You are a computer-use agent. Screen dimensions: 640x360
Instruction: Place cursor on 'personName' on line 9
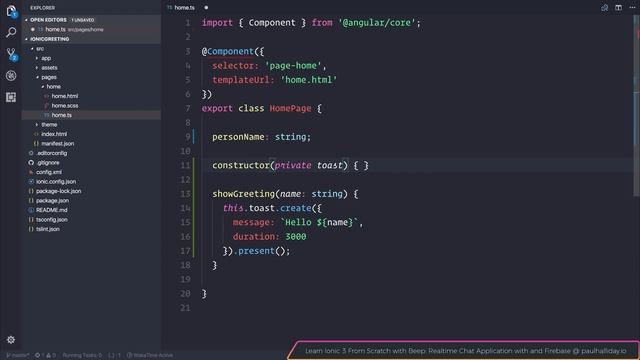(x=238, y=137)
